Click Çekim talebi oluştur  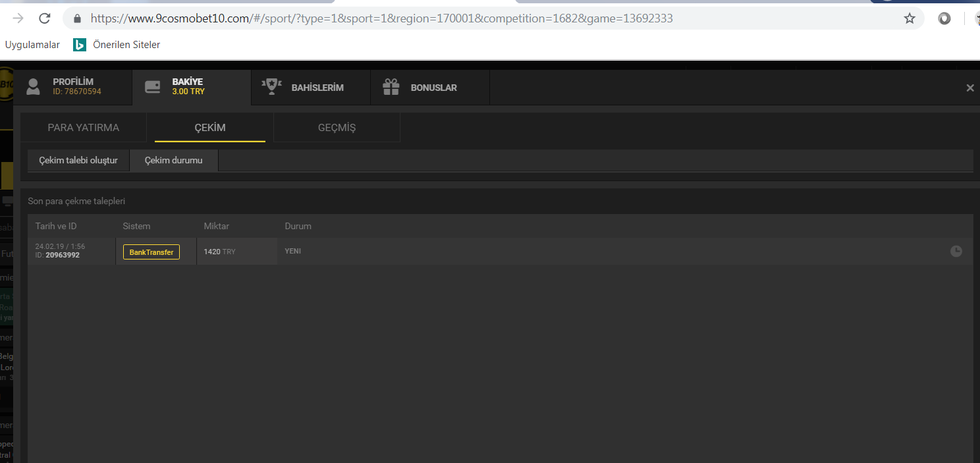78,160
